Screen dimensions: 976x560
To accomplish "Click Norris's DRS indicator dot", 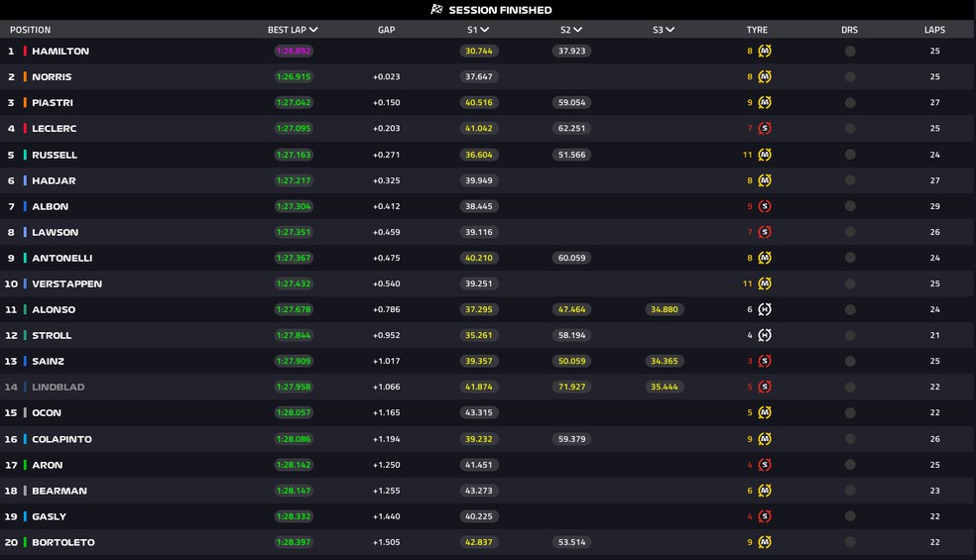I will (850, 76).
